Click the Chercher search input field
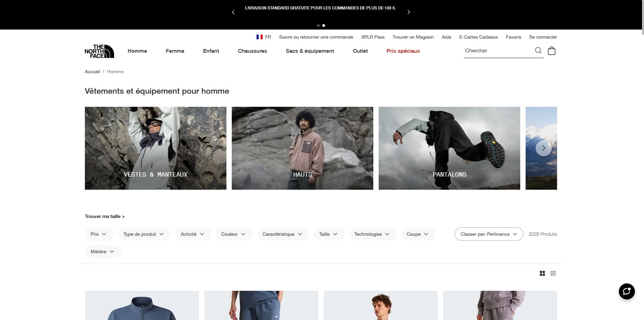This screenshot has width=644, height=320. [498, 51]
